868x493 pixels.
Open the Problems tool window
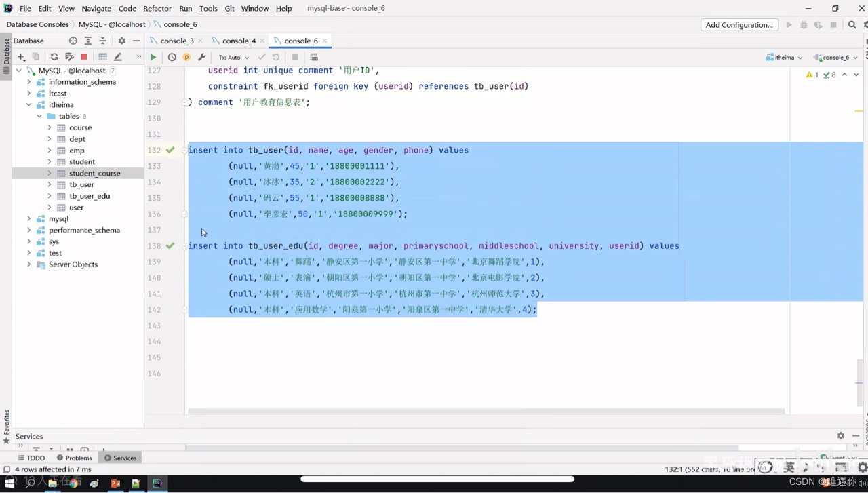tap(75, 458)
